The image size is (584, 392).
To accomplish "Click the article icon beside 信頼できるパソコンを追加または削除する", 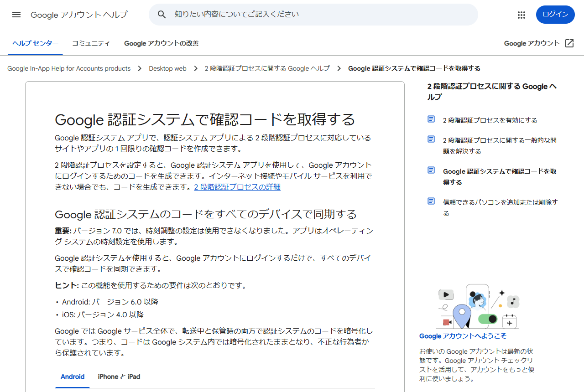I will 431,201.
